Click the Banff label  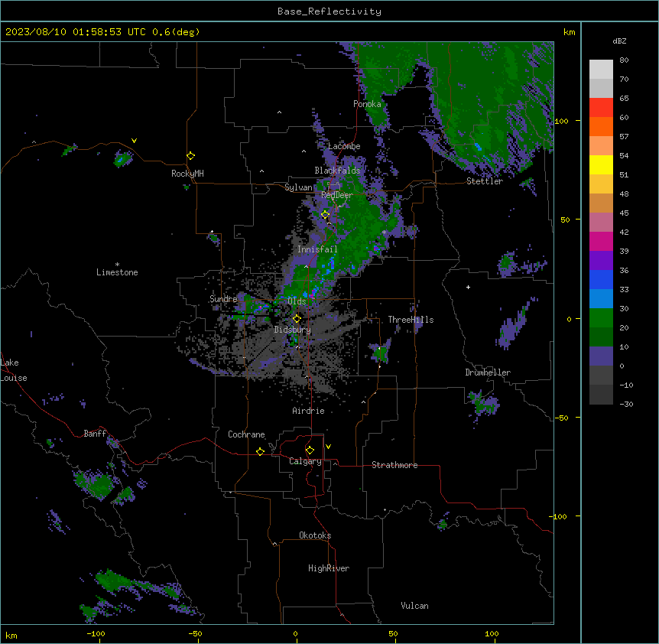point(95,434)
